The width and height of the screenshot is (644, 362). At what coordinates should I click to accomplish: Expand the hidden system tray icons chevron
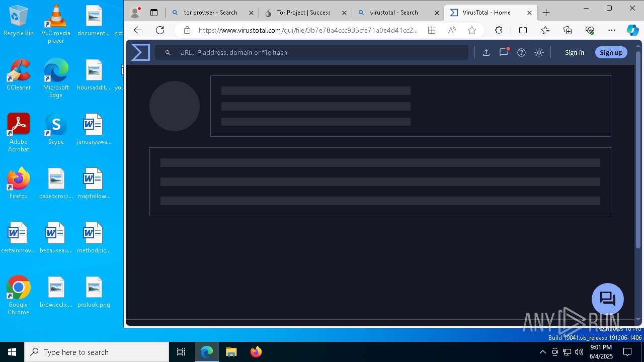point(543,352)
